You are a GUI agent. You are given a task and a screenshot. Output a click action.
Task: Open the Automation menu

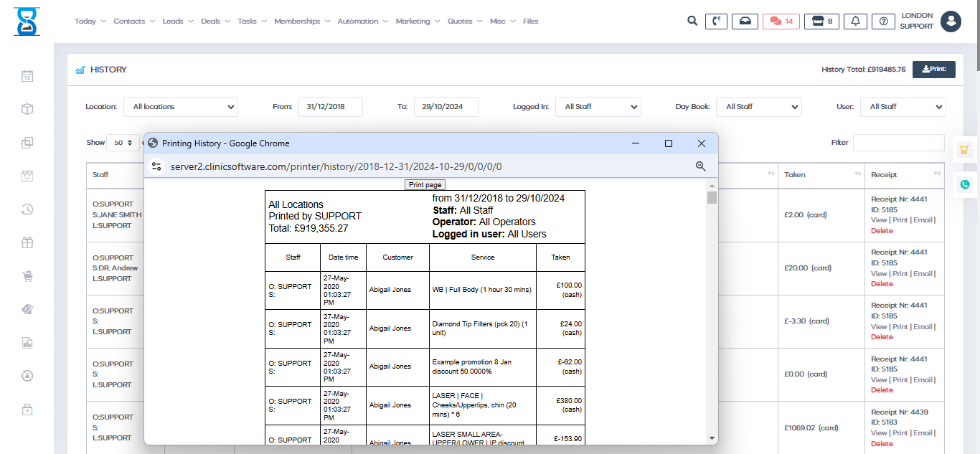[362, 22]
